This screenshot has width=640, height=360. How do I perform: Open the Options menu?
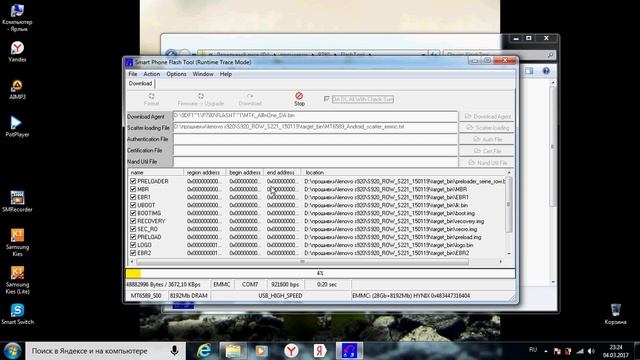pos(176,74)
